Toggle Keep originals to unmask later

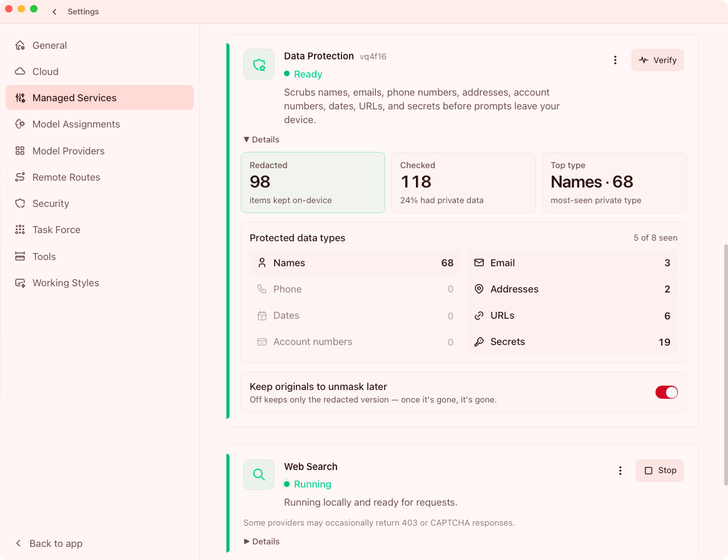tap(666, 392)
